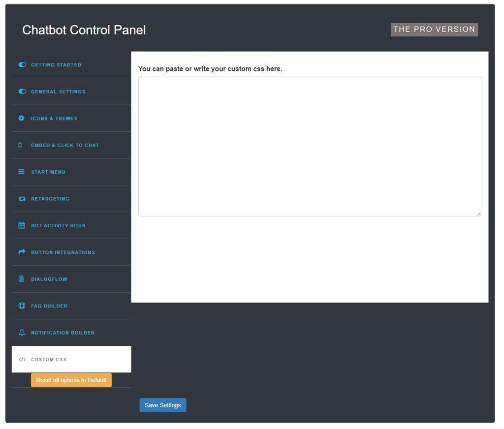Click the robot icon next to Dialogflow
Screen dimensions: 504x429
tap(21, 279)
